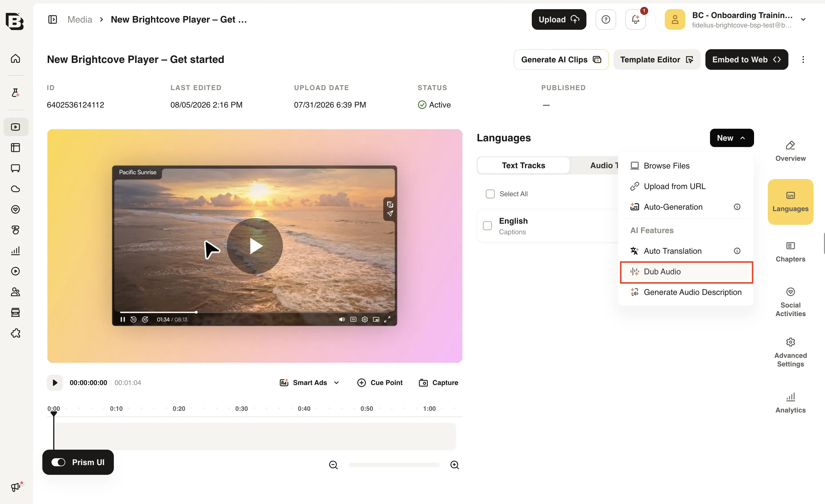Open the layout template icon in sidebar
This screenshot has width=825, height=504.
click(15, 148)
